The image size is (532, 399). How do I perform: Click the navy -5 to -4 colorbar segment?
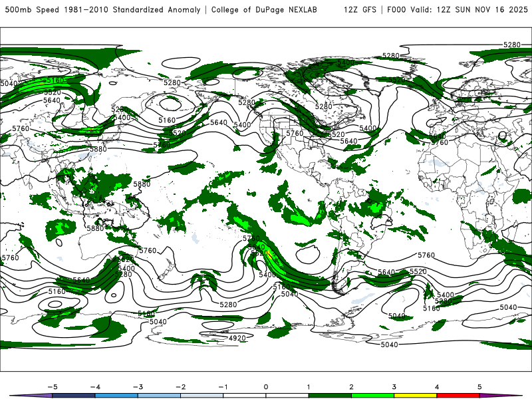pos(74,396)
